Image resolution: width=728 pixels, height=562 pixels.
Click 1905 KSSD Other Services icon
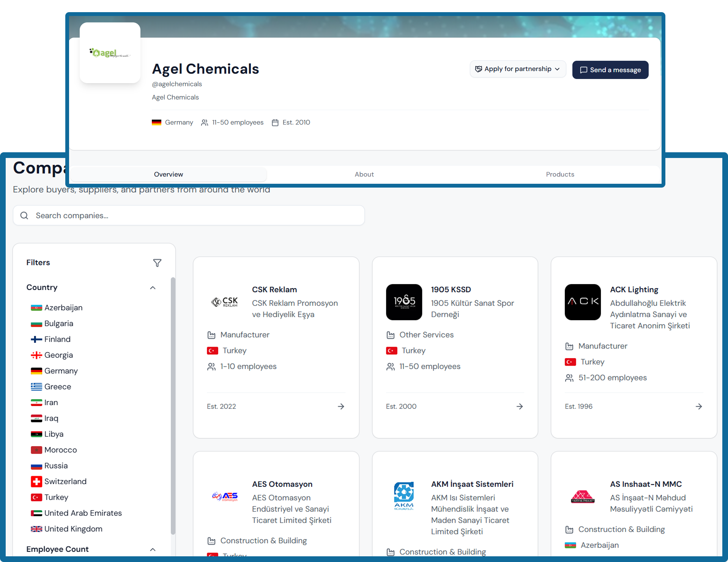pyautogui.click(x=390, y=335)
